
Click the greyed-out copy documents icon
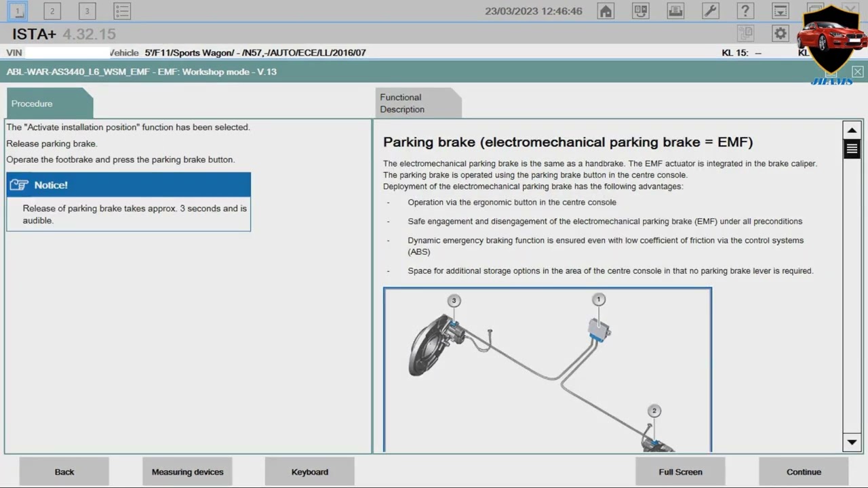pos(745,33)
